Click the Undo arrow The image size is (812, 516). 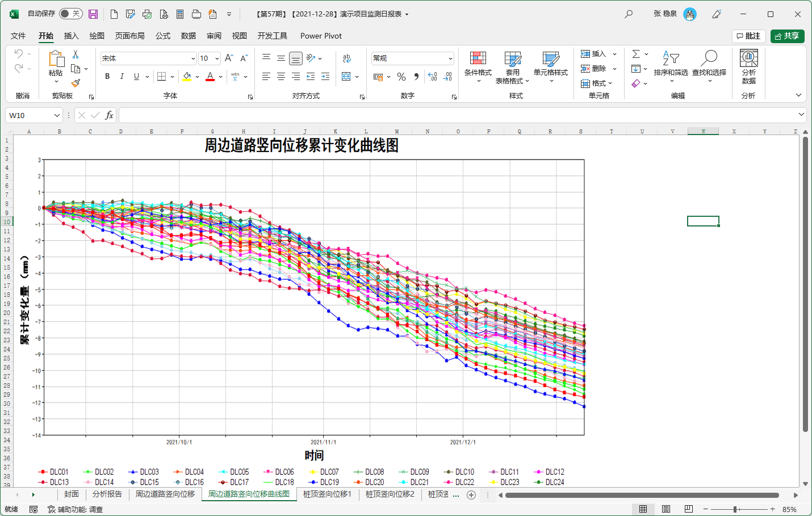click(19, 53)
